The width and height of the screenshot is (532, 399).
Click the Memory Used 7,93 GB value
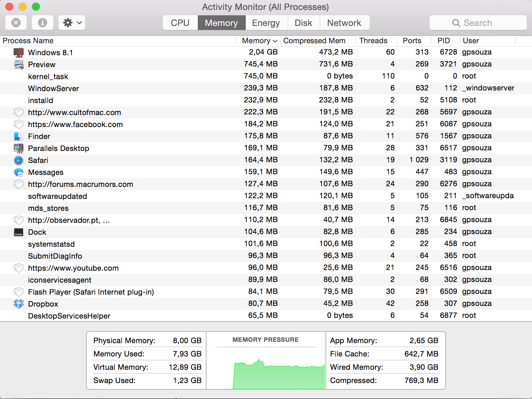[187, 354]
